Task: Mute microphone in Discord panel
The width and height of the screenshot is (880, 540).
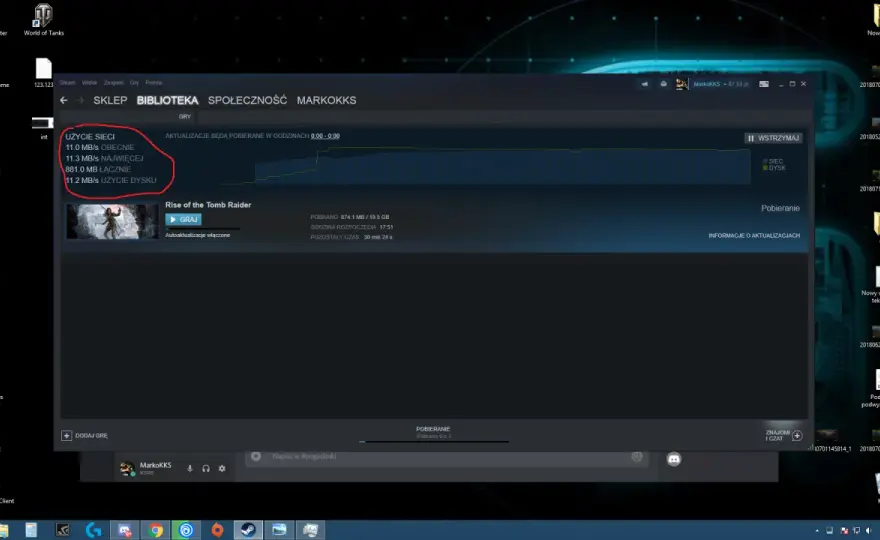Action: 190,468
